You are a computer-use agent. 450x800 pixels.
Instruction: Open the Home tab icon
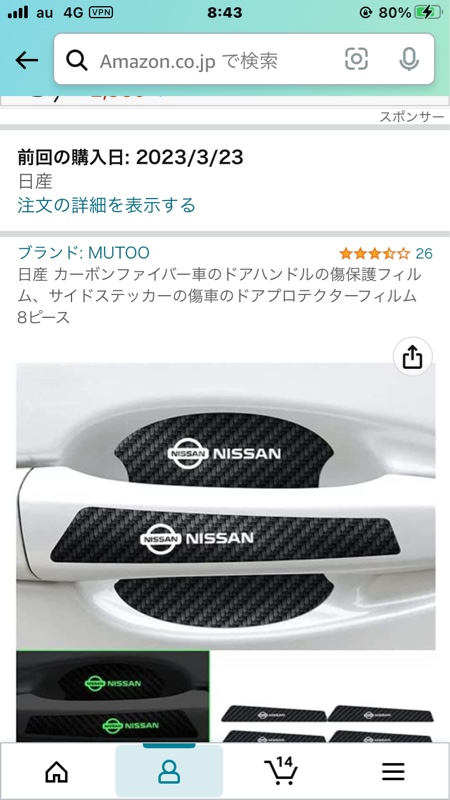[x=57, y=771]
